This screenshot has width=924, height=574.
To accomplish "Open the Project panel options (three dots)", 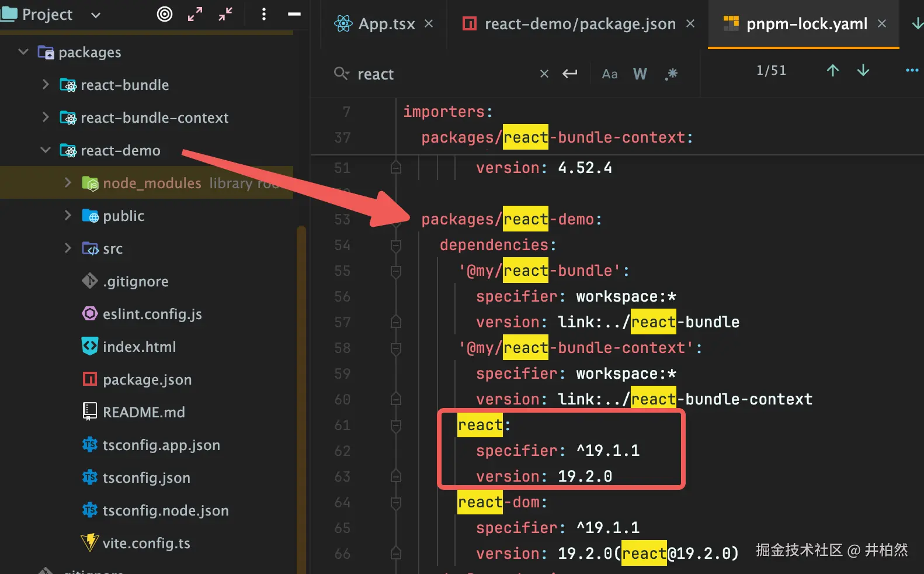I will (264, 14).
